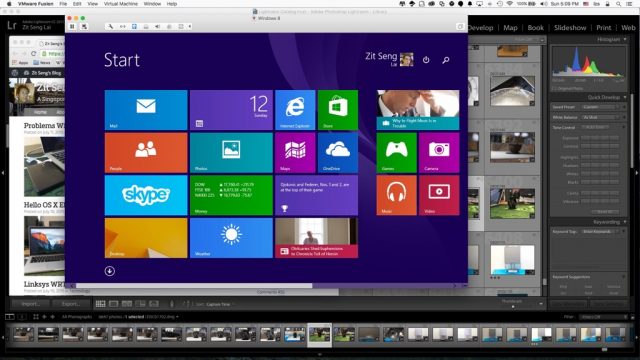The image size is (640, 360).
Task: Open the Xbox Games tile
Action: (x=396, y=153)
